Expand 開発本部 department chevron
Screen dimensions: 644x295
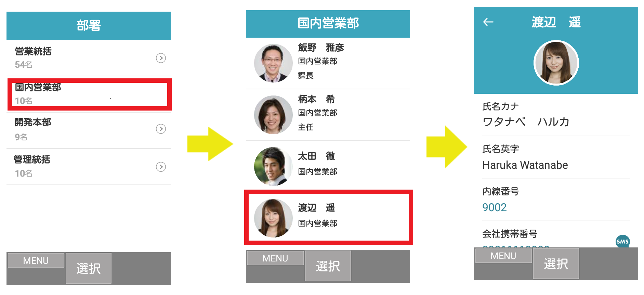tap(161, 129)
